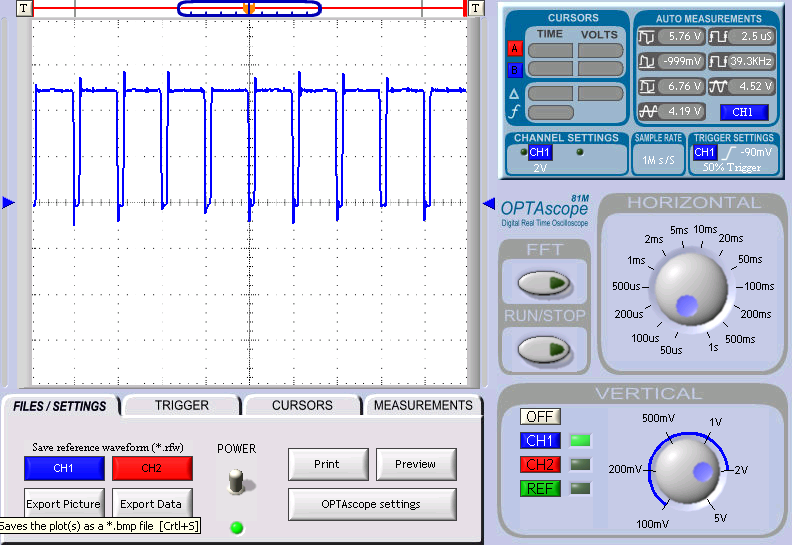Switch to the TRIGGER tab
Image resolution: width=792 pixels, height=545 pixels.
point(181,405)
